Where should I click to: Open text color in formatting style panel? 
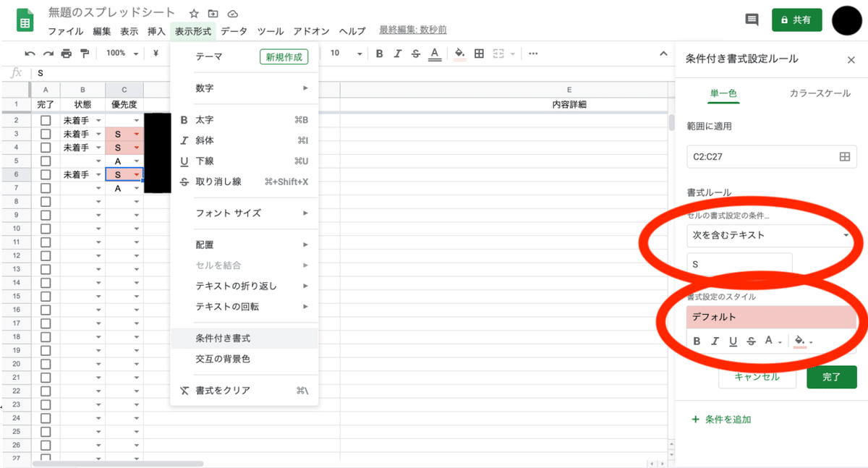pos(773,341)
